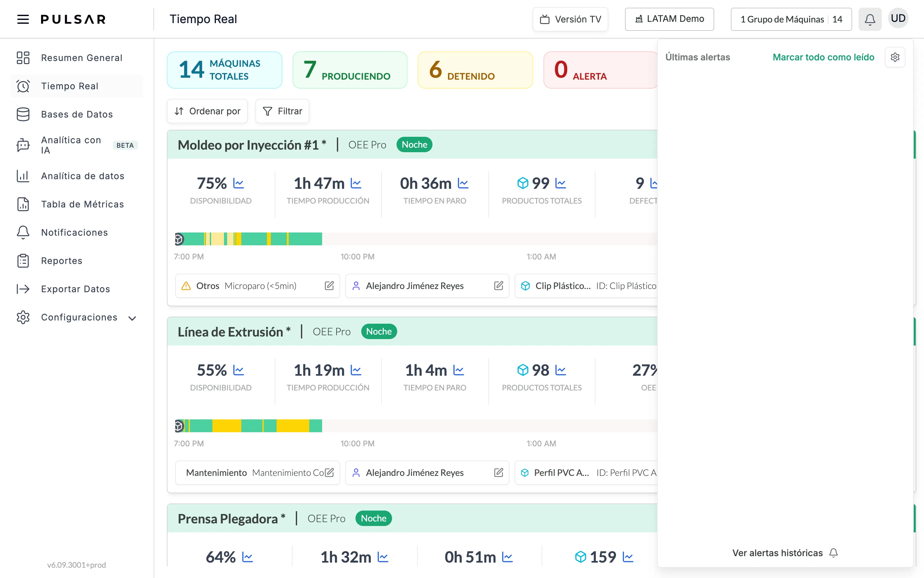This screenshot has height=578, width=924.
Task: Navigate to Tabla de Métricas
Action: coord(77,204)
